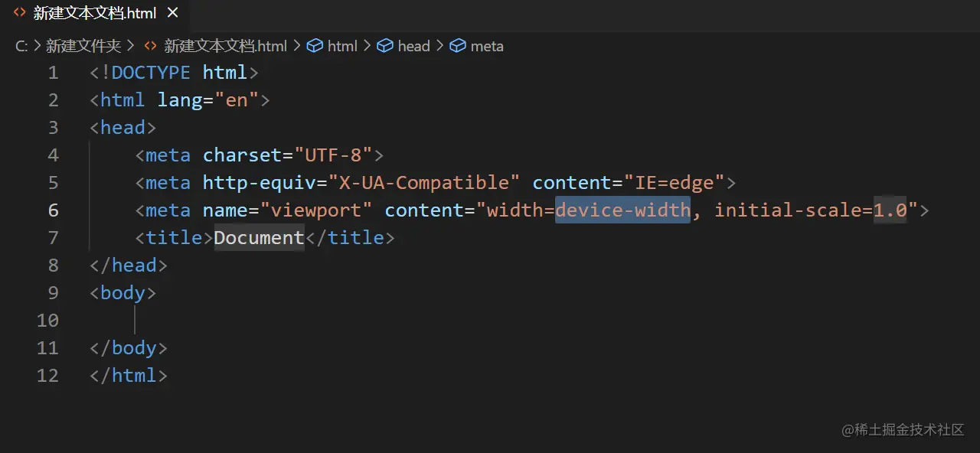Click the html element cube icon
This screenshot has height=453, width=980.
click(x=315, y=46)
